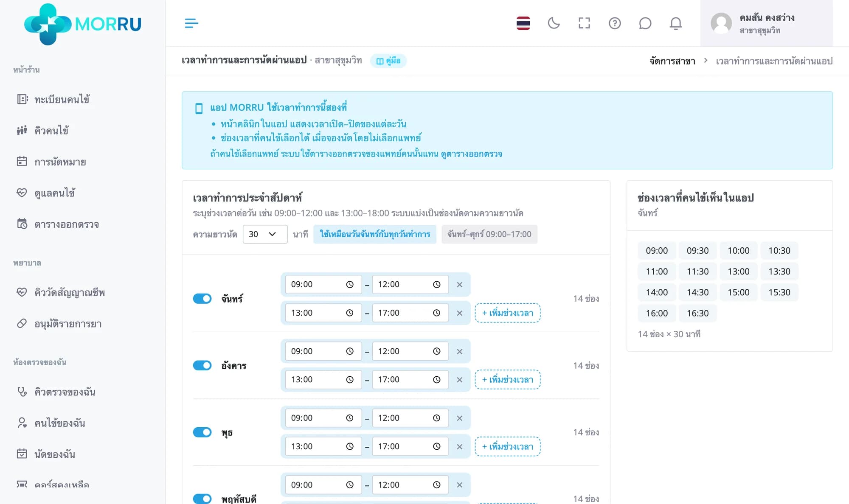Add time range for จันทร์ row
The width and height of the screenshot is (849, 504).
click(507, 313)
